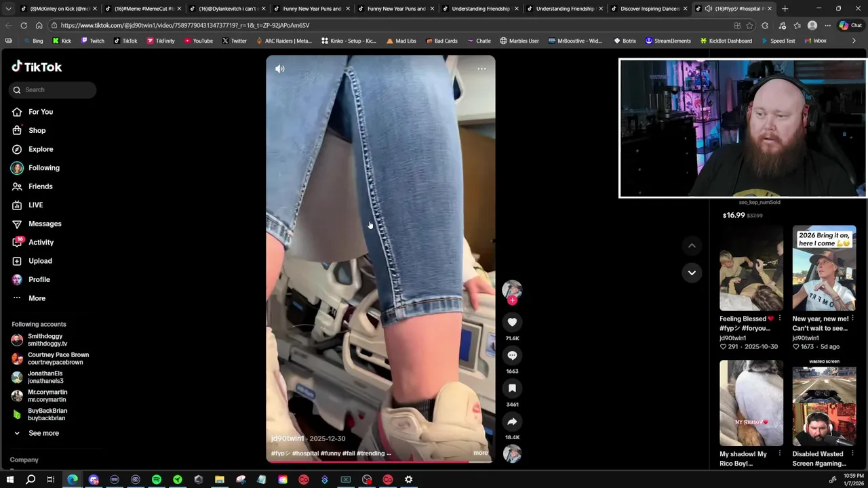Open the Windows Start menu
Viewport: 868px width, 488px height.
9,480
